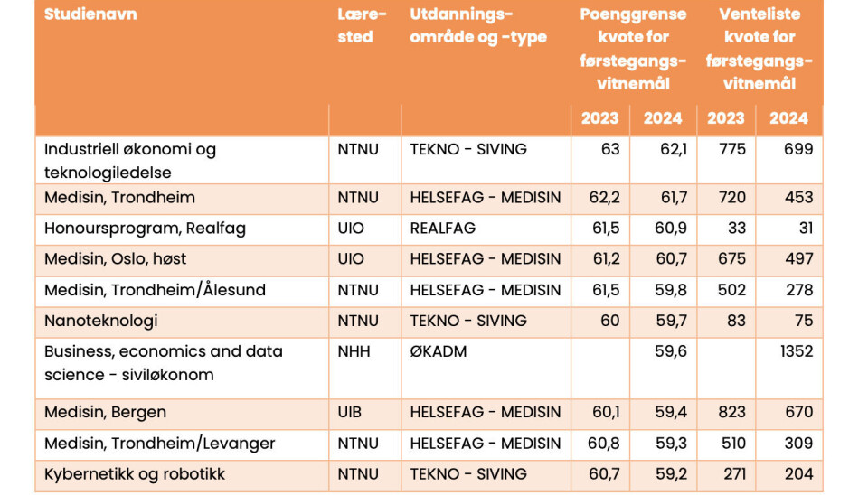
Task: Select the Medisin, Oslo, høst cell
Action: [115, 259]
